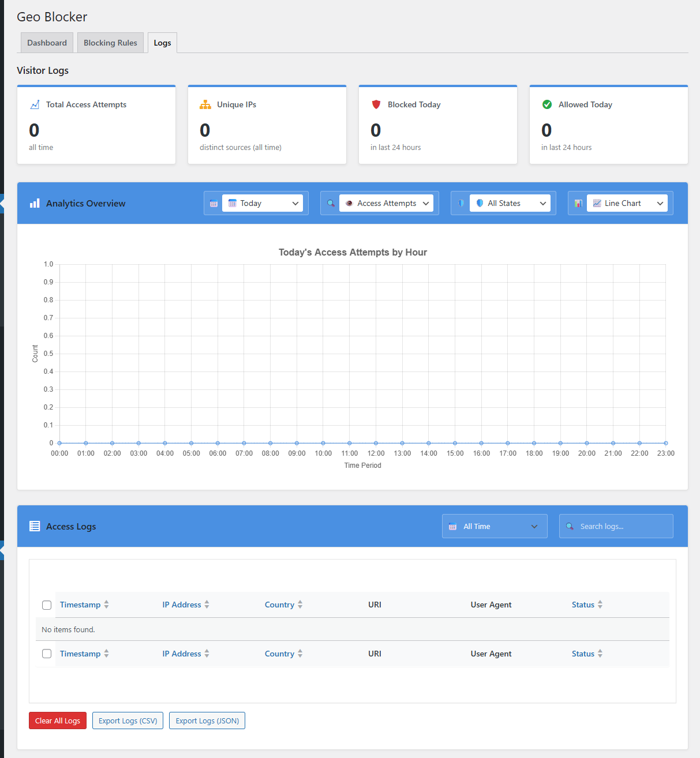Viewport: 700px width, 758px height.
Task: Click the 00:00 data point on chart
Action: (x=59, y=443)
